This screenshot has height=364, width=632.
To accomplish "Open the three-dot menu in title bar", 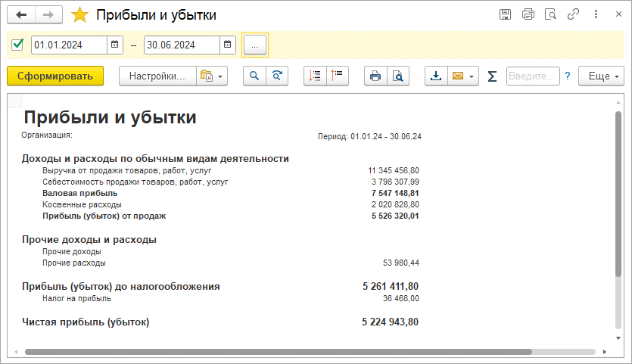I will click(x=596, y=14).
